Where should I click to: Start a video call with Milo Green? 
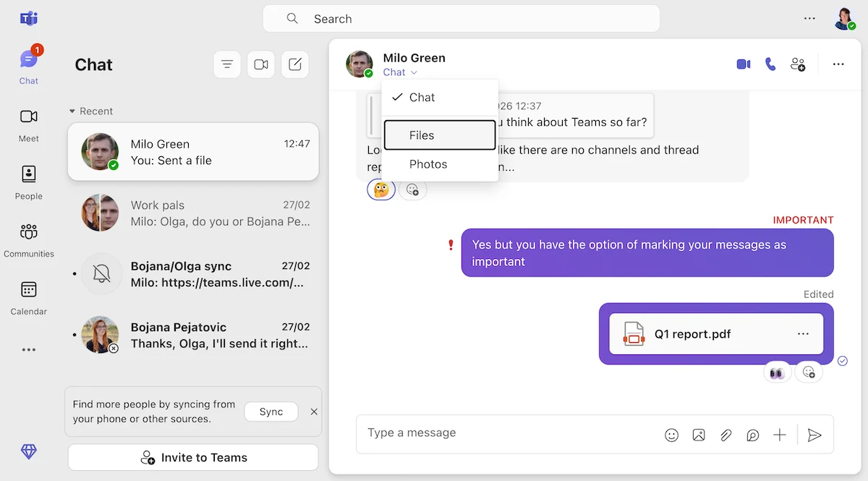tap(743, 64)
